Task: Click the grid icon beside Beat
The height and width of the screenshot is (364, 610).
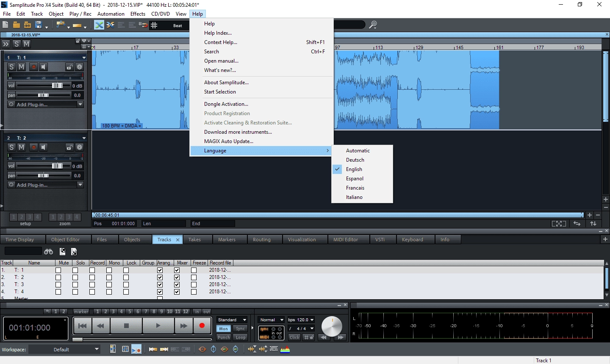Action: coord(154,25)
